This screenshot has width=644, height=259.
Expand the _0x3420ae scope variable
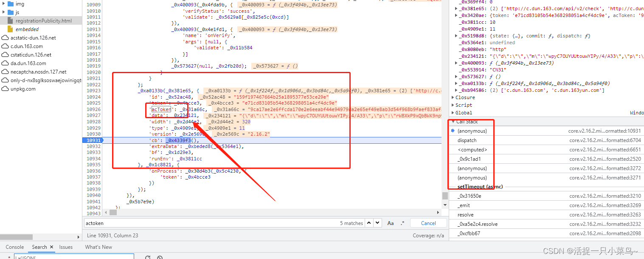pyautogui.click(x=456, y=15)
